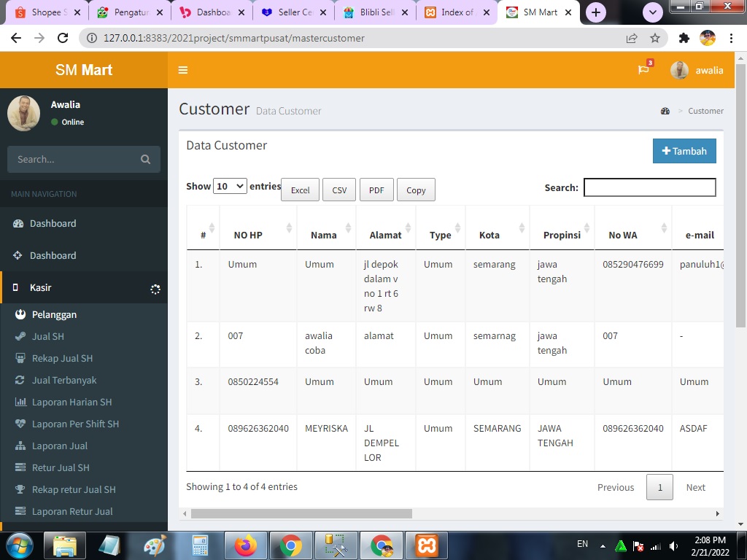Expand the Kasir sidebar menu
Image resolution: width=747 pixels, height=560 pixels.
(x=41, y=287)
